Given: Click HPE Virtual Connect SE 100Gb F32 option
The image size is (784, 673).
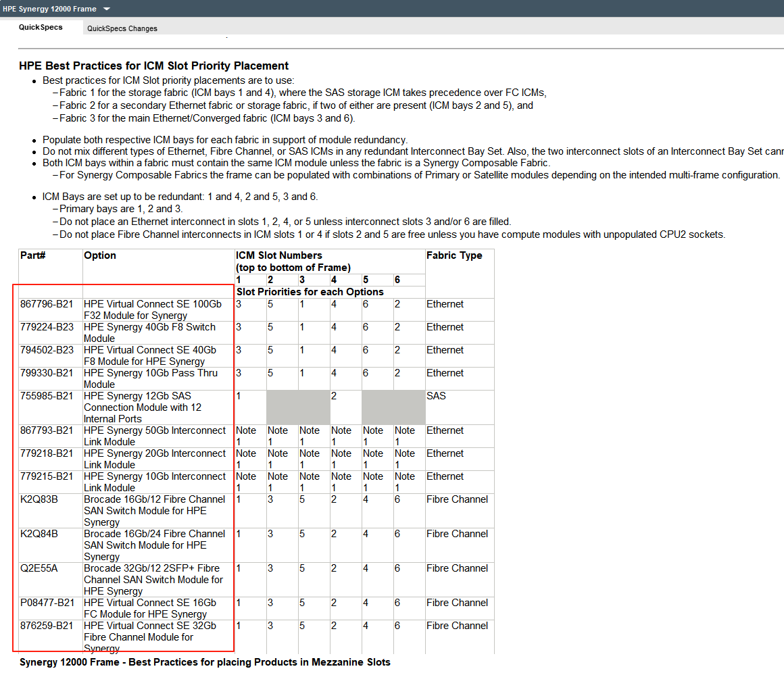Looking at the screenshot, I should pyautogui.click(x=153, y=310).
